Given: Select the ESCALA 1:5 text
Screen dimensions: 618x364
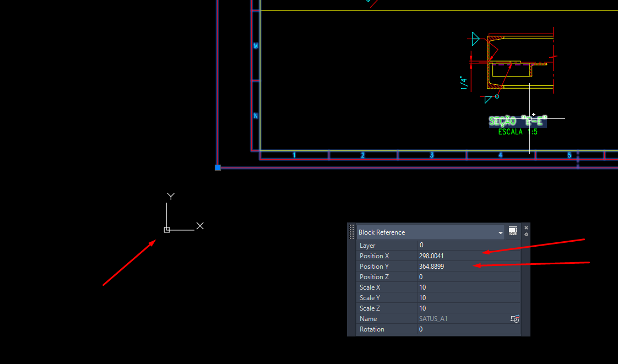Looking at the screenshot, I should (x=517, y=132).
